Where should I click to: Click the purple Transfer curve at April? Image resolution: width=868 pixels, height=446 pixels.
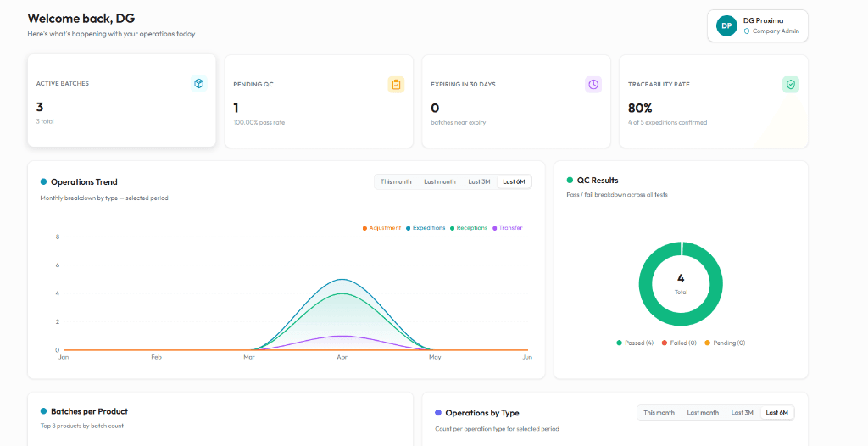[x=342, y=336]
